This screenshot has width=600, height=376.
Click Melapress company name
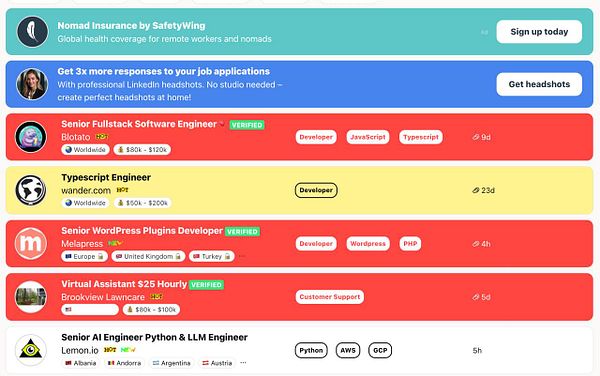[x=82, y=244]
